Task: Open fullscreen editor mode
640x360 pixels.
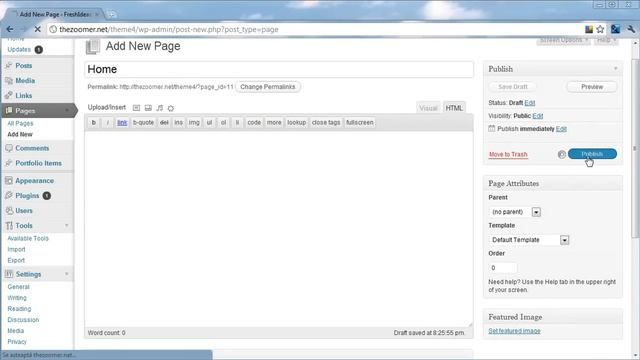Action: (360, 122)
